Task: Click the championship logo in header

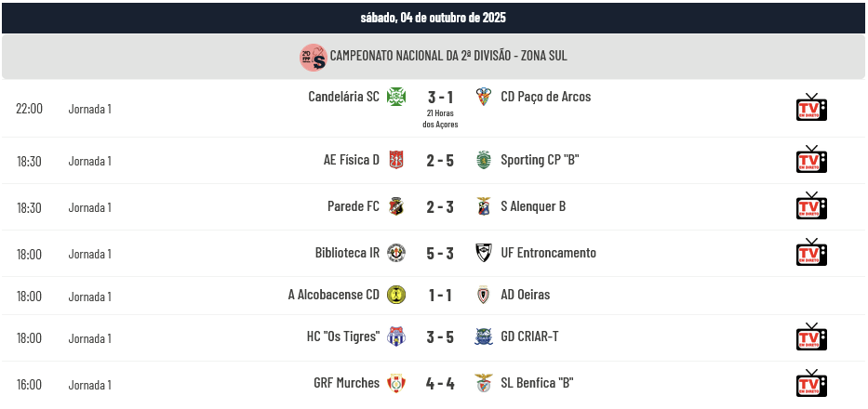Action: point(313,57)
